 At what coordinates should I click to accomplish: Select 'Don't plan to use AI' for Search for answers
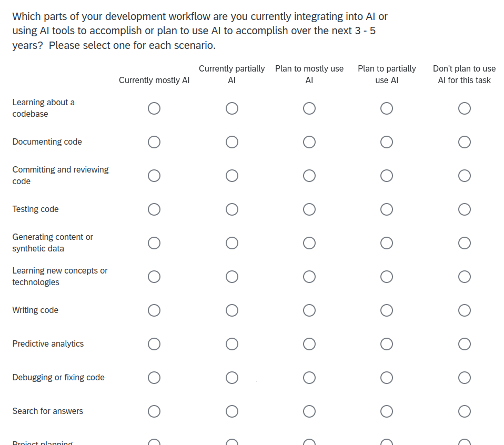(464, 411)
